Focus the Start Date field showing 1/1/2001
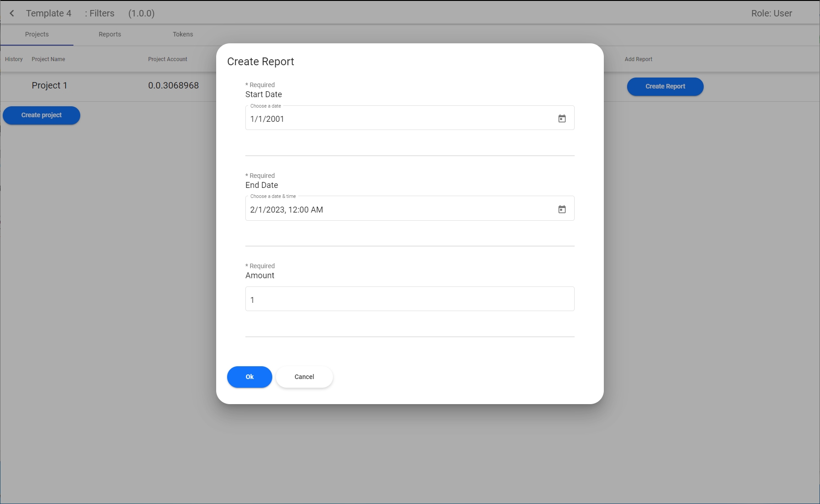Image resolution: width=820 pixels, height=504 pixels. [x=397, y=119]
